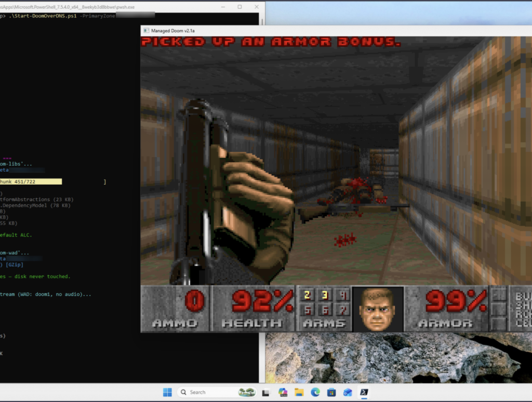The image size is (532, 402).
Task: Click weapon slot 3 in ARMS panel
Action: (325, 295)
